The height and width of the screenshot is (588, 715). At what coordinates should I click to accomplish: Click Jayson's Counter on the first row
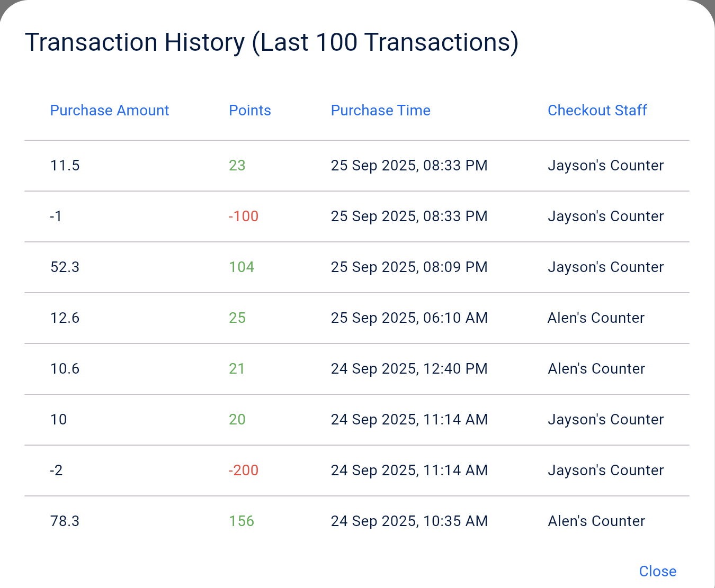605,165
